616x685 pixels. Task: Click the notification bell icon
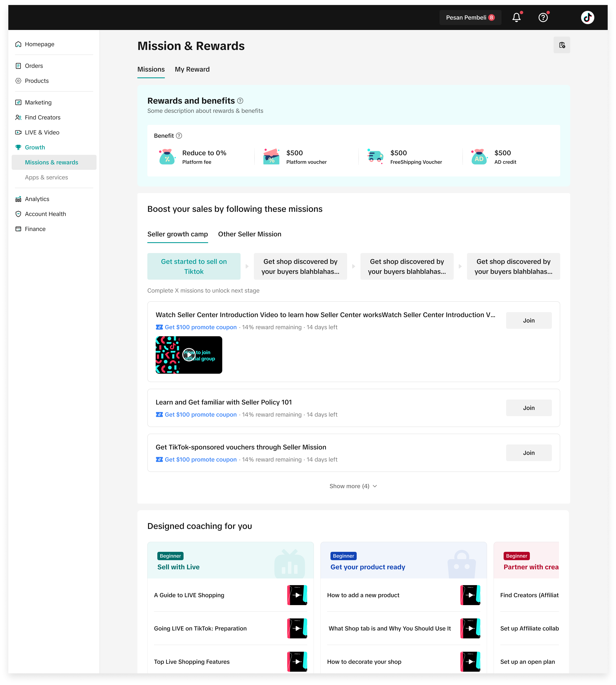516,18
